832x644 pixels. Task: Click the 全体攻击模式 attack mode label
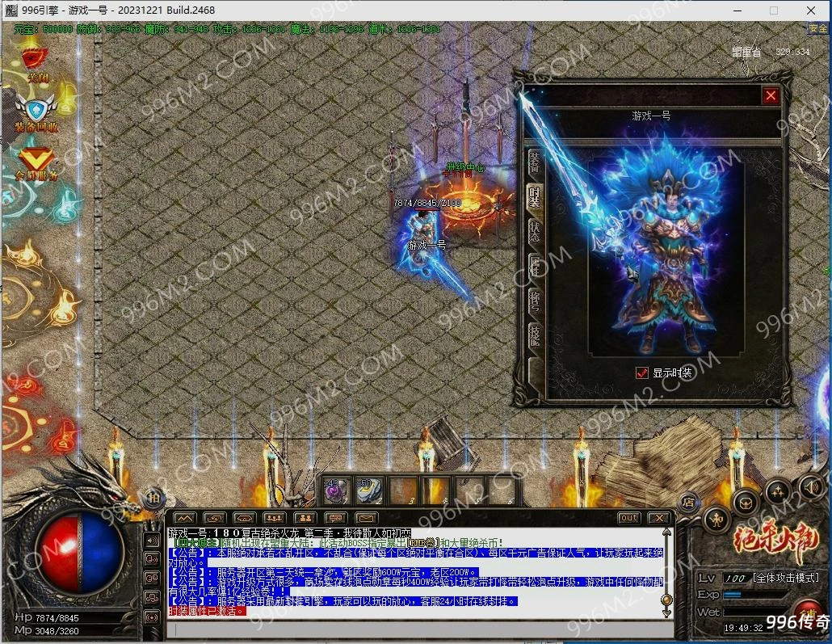[786, 578]
